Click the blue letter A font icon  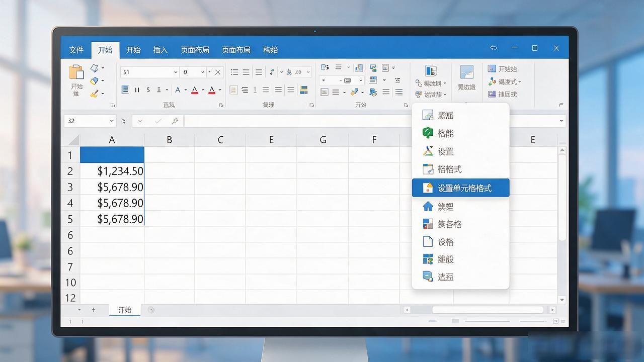[178, 90]
